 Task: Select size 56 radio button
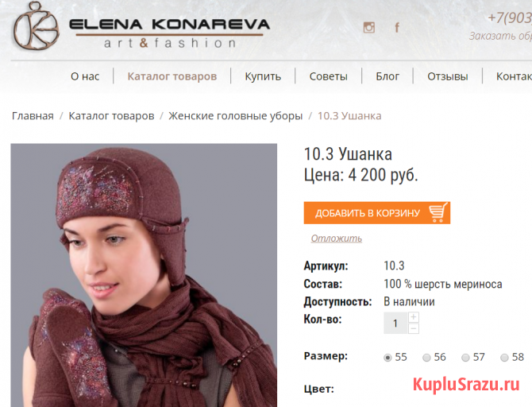(426, 358)
